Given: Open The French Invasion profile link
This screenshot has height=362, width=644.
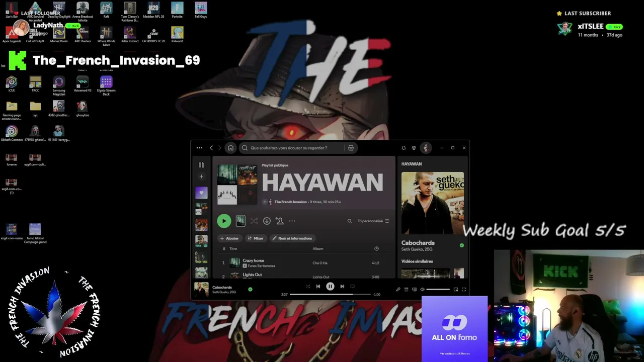Looking at the screenshot, I should click(x=290, y=202).
